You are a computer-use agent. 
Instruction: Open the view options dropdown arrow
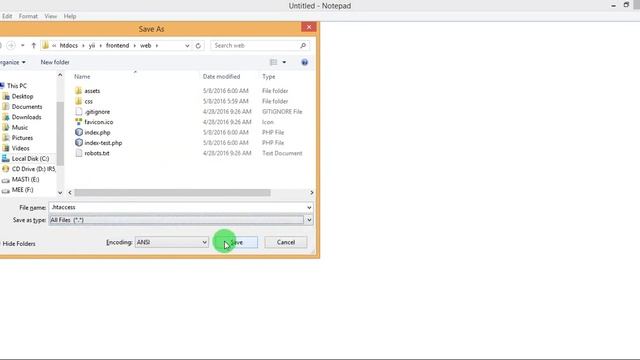(284, 62)
